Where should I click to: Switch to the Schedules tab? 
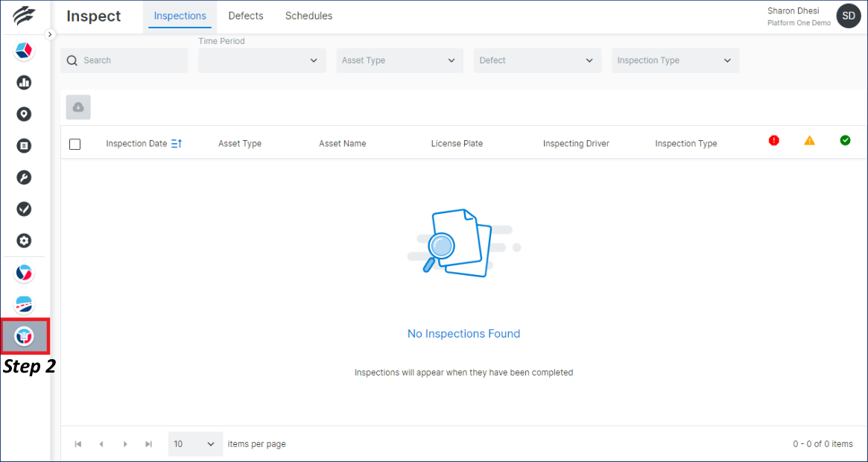(x=308, y=16)
